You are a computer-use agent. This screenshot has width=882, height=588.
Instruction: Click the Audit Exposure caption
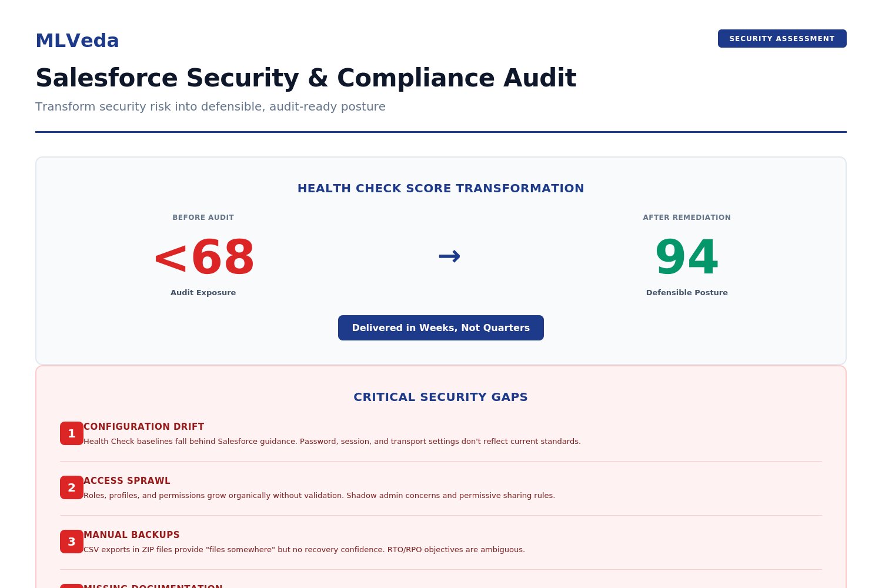pos(203,293)
